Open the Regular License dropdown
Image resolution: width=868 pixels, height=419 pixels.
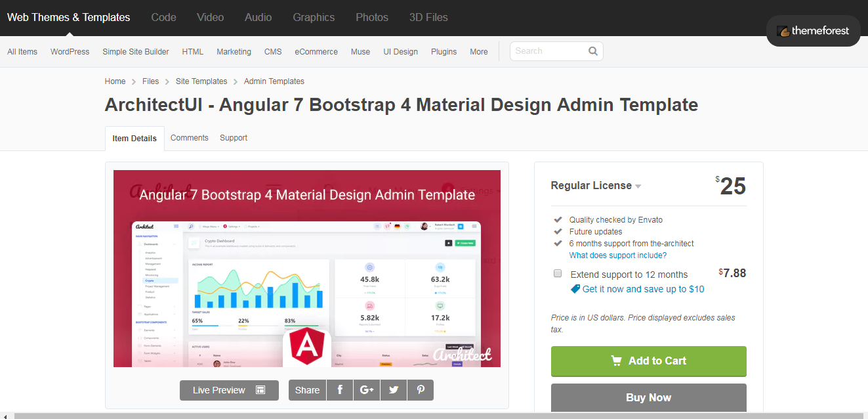596,186
